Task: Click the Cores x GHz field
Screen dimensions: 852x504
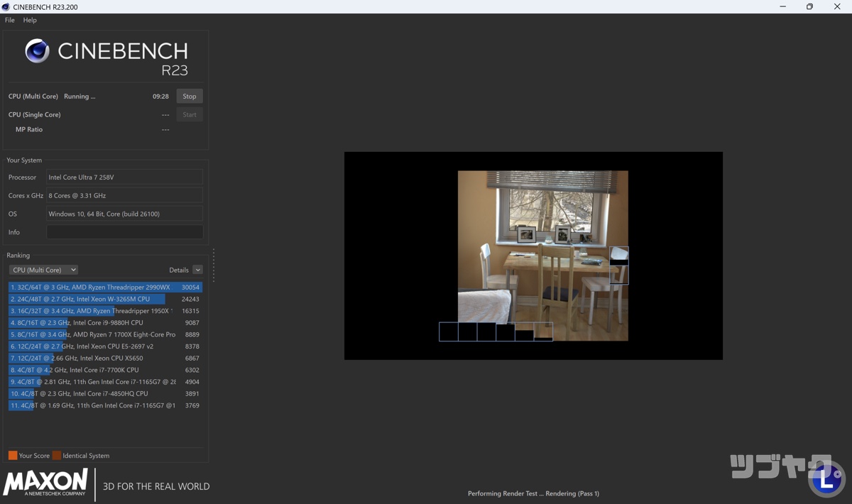Action: (x=124, y=195)
